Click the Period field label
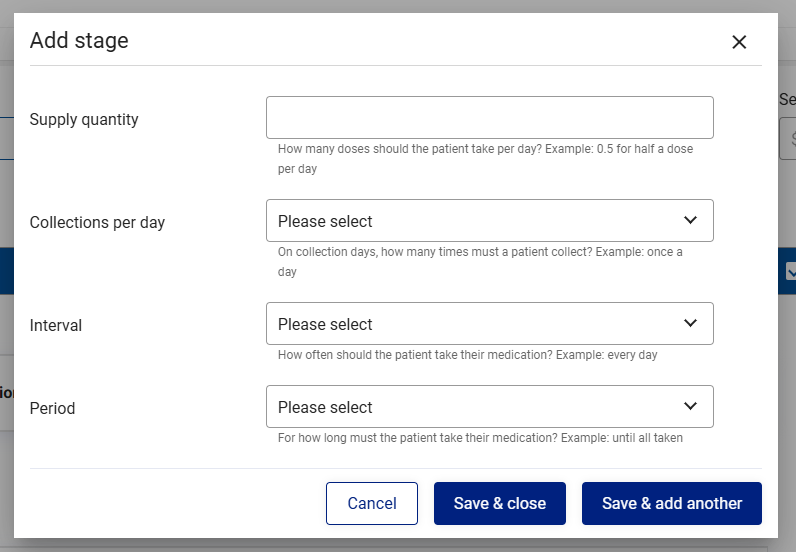 click(52, 408)
